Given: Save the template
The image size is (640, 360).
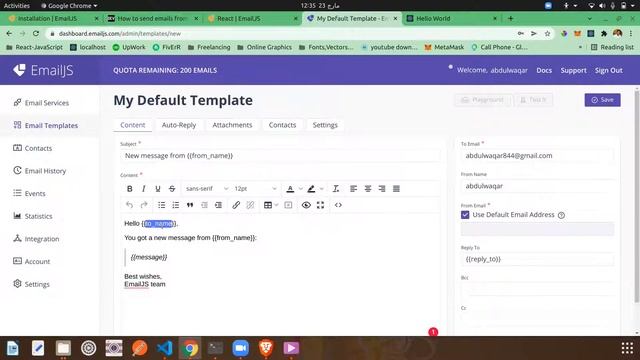Looking at the screenshot, I should coord(602,100).
